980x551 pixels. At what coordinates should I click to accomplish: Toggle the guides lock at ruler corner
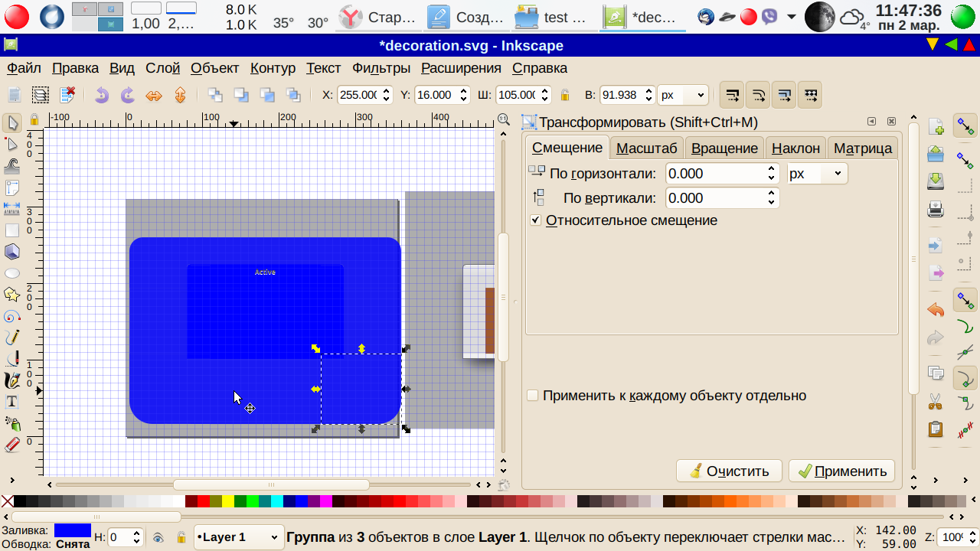tap(34, 119)
